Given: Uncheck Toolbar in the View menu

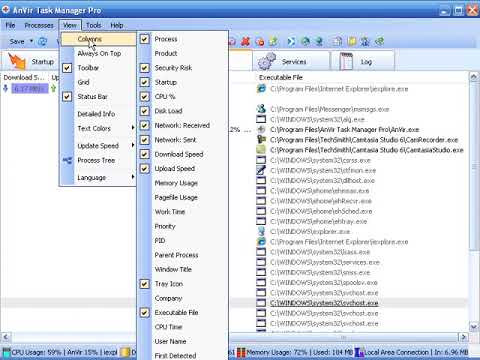Looking at the screenshot, I should pos(67,68).
